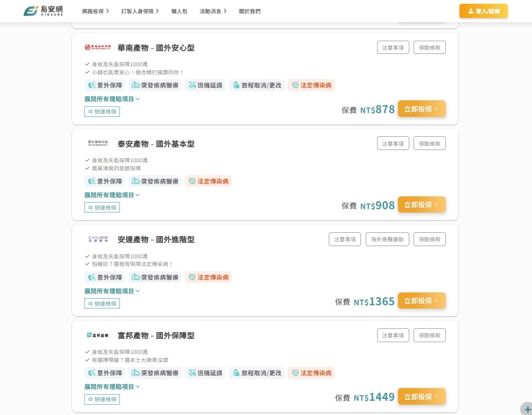Click 富邦產物 company logo
532x415 pixels.
pos(98,335)
